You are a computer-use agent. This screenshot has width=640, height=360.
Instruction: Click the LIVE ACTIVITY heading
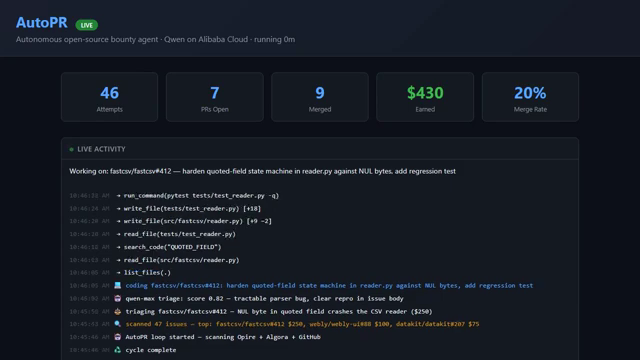pos(101,149)
